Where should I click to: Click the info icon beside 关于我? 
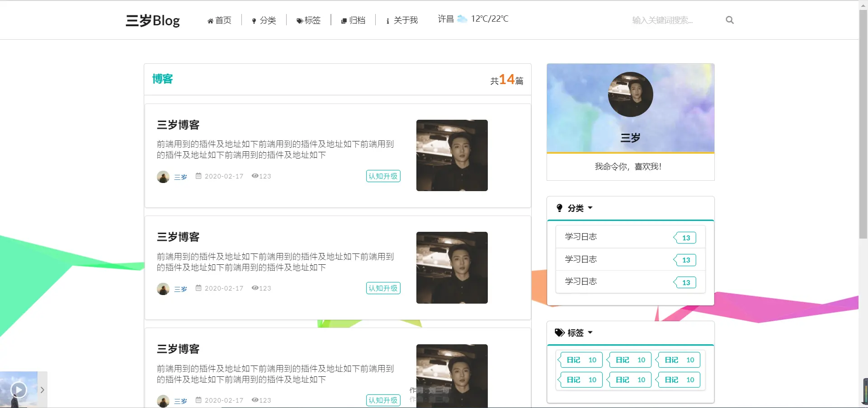pyautogui.click(x=387, y=21)
